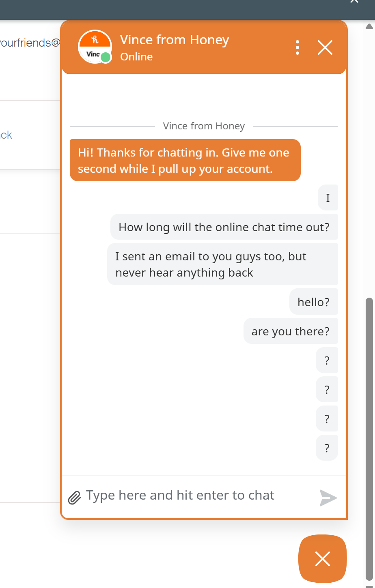
Task: Open the three-dot chat options menu
Action: [297, 48]
